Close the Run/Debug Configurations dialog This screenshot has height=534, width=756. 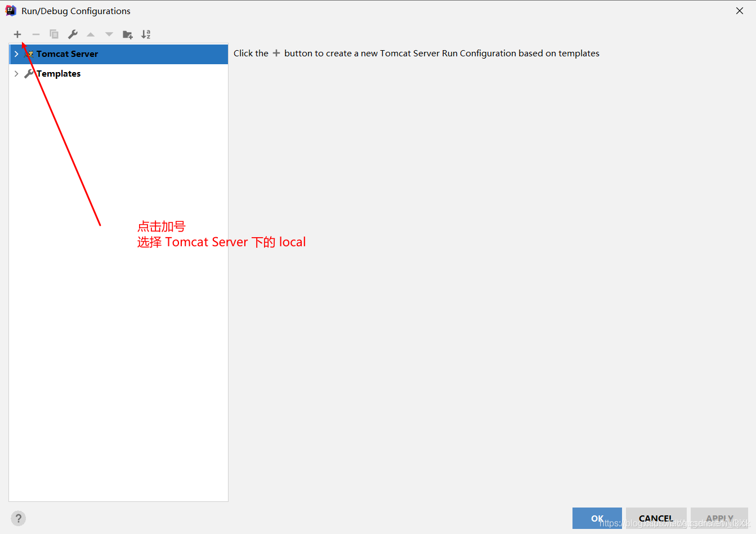740,11
